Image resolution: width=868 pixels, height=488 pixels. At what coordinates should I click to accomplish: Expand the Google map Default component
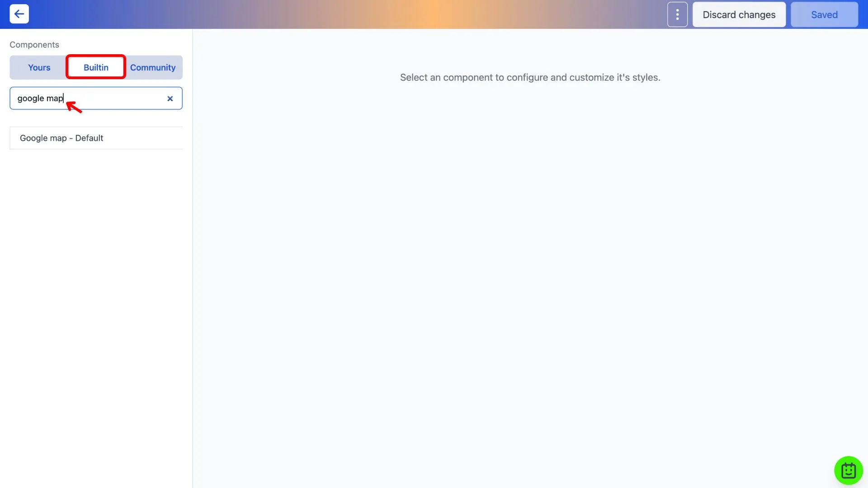[61, 138]
